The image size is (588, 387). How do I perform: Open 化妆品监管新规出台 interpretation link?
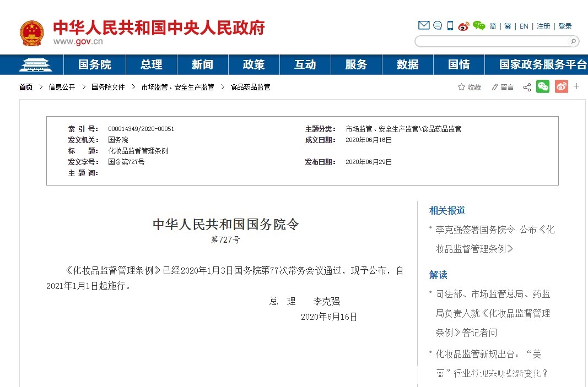[x=492, y=363]
